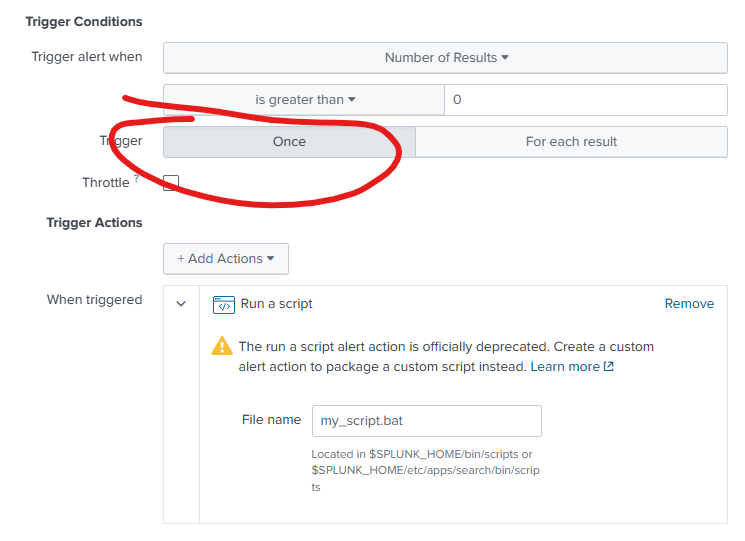Collapse the Run a script action chevron
Image resolution: width=745 pixels, height=541 pixels.
click(181, 304)
